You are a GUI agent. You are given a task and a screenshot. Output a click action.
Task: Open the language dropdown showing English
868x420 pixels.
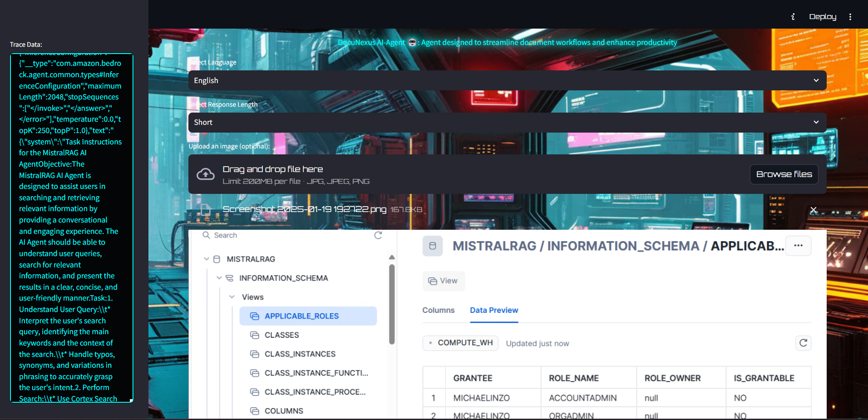[x=507, y=80]
